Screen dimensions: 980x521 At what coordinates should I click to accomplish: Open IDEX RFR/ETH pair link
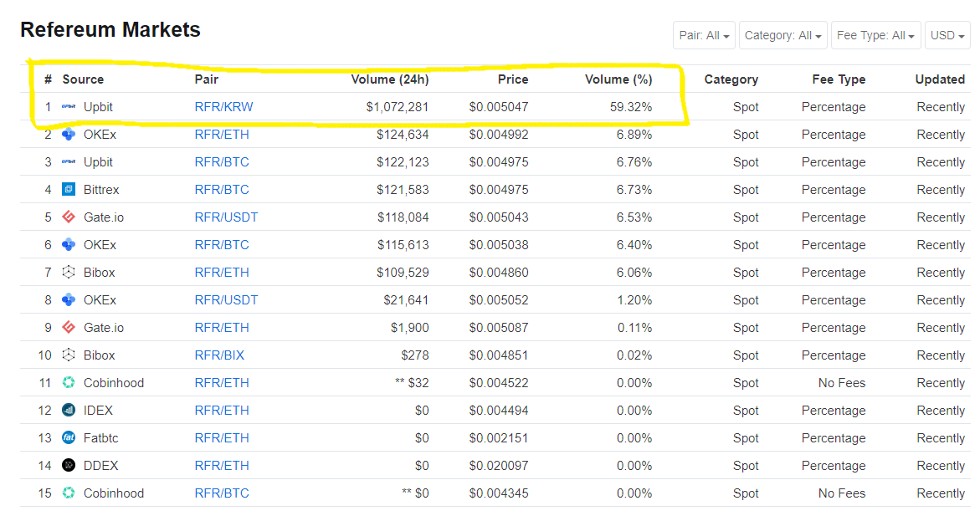222,411
